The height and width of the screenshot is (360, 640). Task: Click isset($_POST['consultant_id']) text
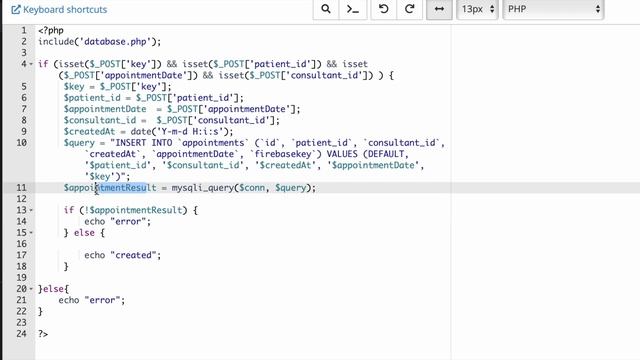point(296,76)
